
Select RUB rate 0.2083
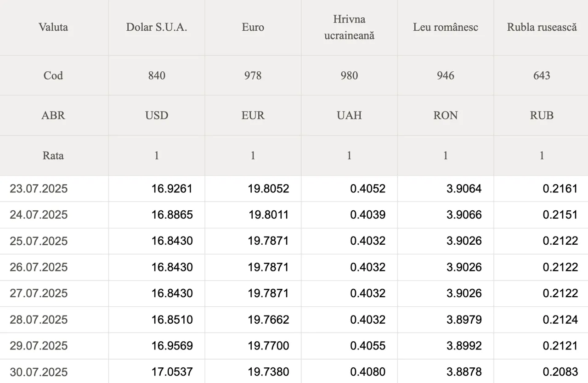pos(560,372)
